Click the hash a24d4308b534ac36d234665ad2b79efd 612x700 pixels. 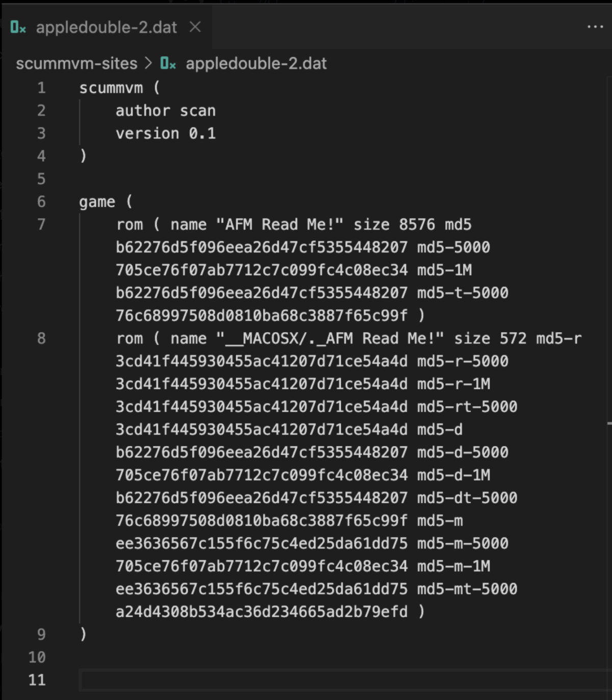pos(261,611)
